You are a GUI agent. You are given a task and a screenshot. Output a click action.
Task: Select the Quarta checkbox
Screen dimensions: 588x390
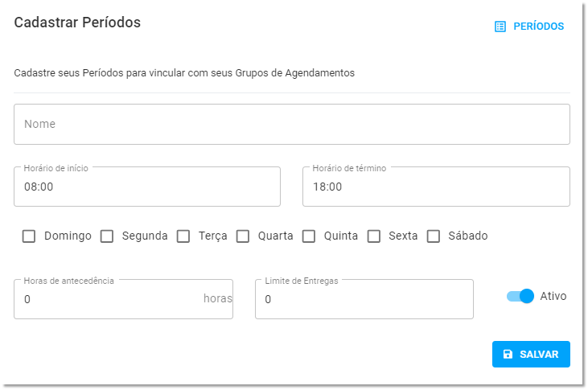(243, 236)
